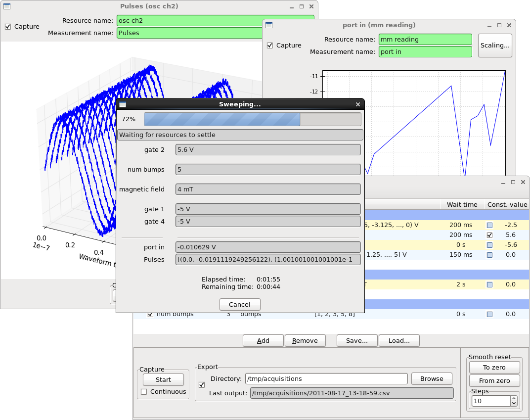Click the Steps value field
The width and height of the screenshot is (530, 420).
491,401
